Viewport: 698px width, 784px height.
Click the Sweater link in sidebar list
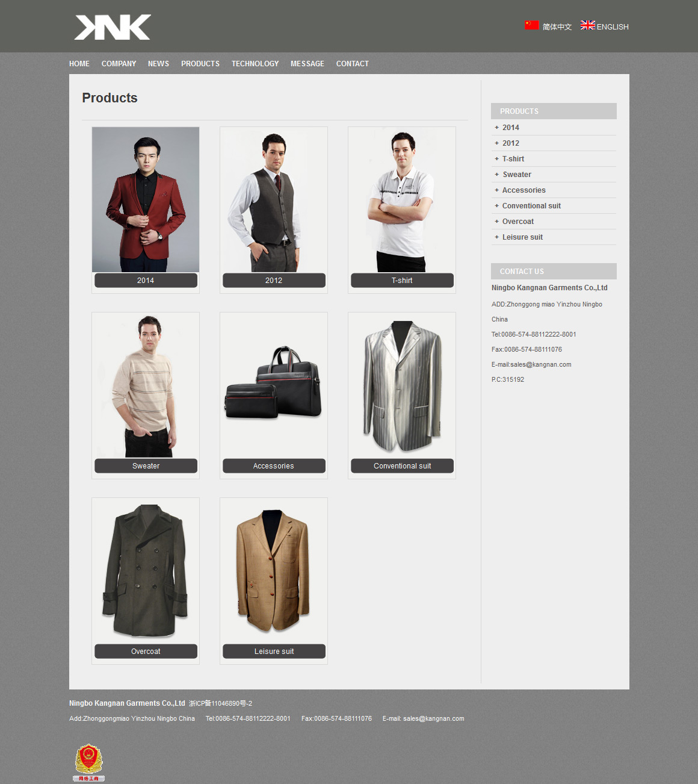pyautogui.click(x=517, y=175)
